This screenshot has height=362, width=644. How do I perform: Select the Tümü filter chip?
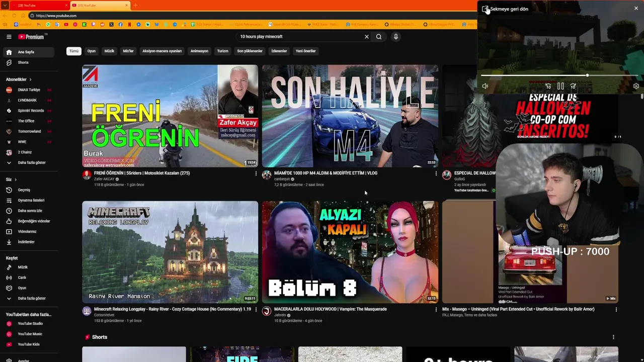click(74, 51)
